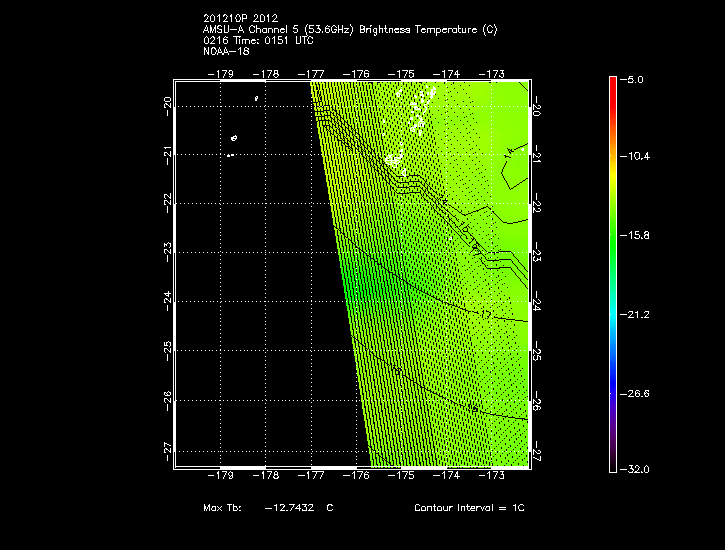This screenshot has width=725, height=550.
Task: Click the -10.4 colorbar label
Action: coord(636,157)
